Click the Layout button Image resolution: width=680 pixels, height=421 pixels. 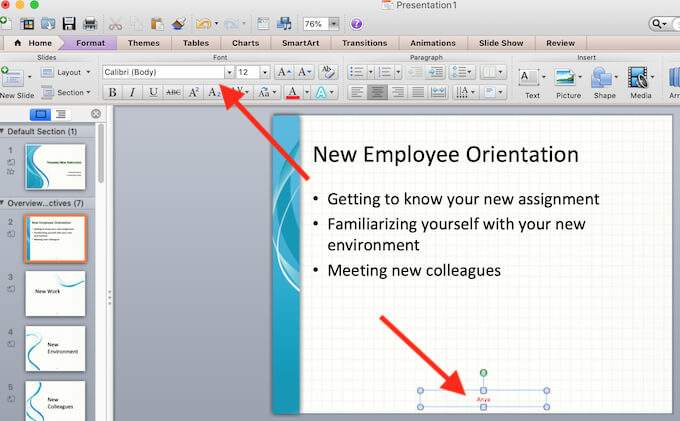coord(66,72)
